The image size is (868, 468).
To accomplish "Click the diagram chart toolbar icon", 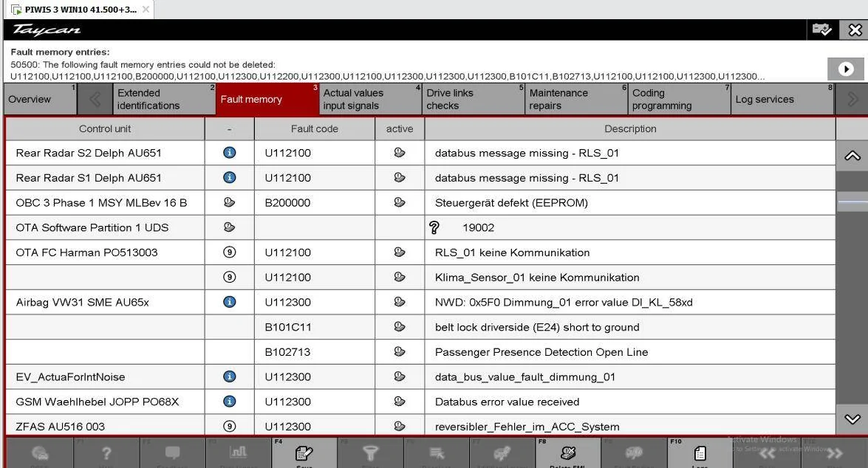I will (238, 452).
